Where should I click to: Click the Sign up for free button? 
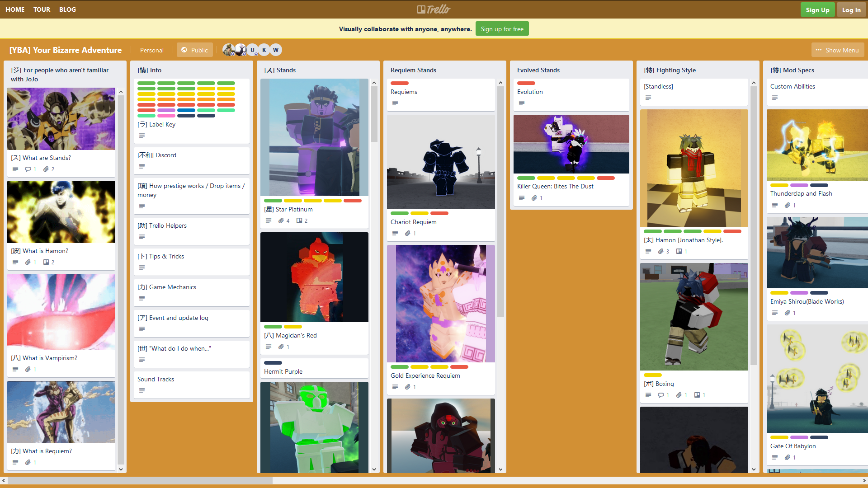pyautogui.click(x=502, y=29)
